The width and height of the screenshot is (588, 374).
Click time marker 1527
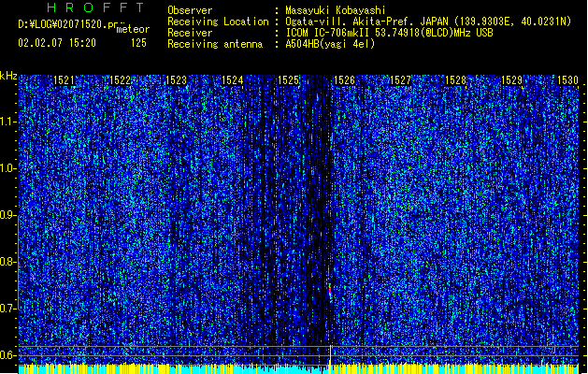400,80
